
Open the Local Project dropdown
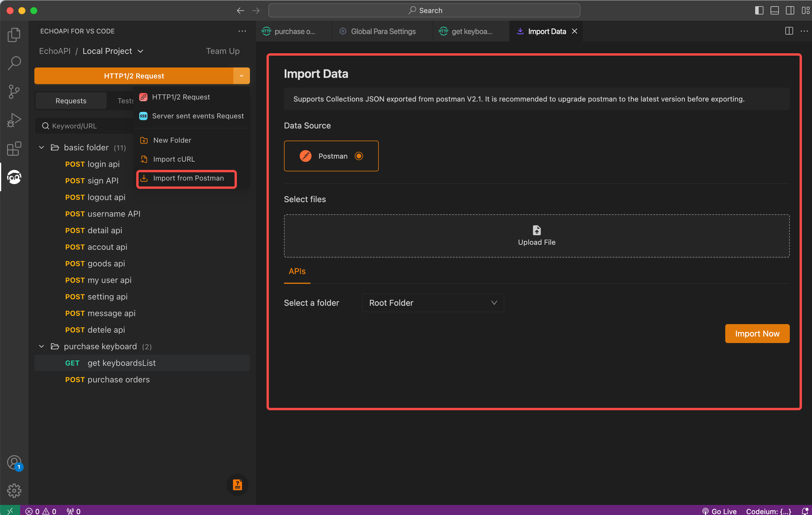click(113, 51)
